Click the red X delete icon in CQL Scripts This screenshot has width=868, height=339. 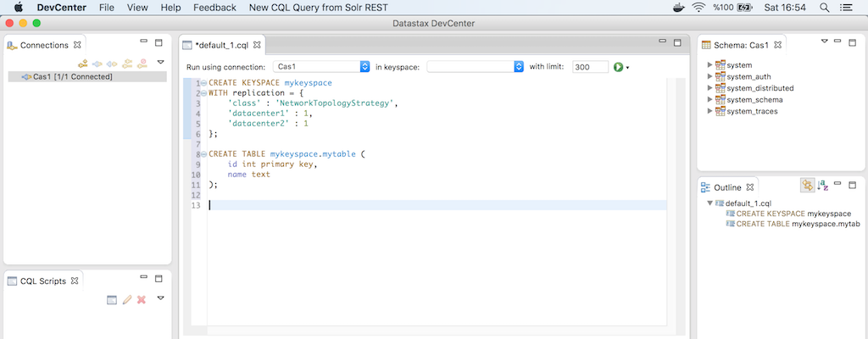coord(142,300)
